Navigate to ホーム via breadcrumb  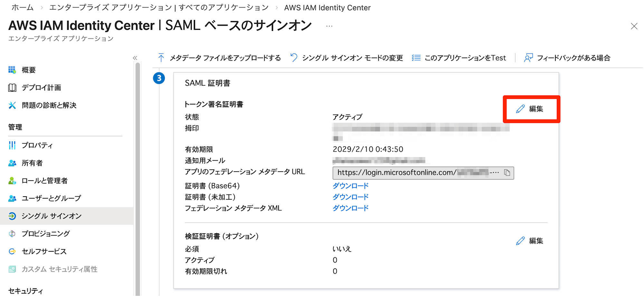pos(22,7)
